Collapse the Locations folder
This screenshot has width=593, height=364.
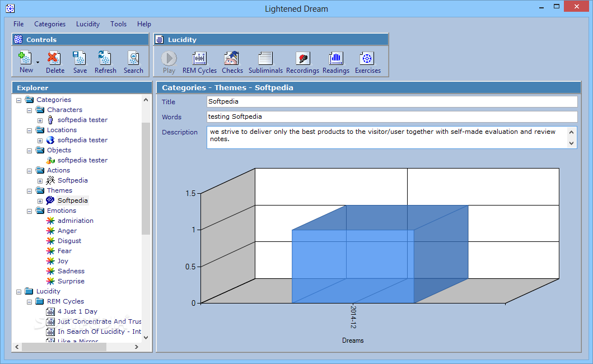pyautogui.click(x=29, y=130)
